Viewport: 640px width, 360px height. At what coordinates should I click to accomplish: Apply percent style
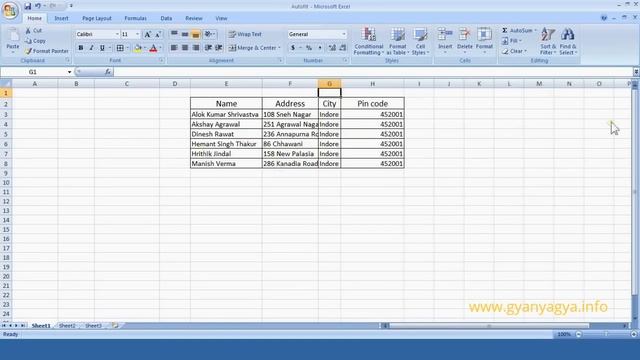click(x=309, y=48)
